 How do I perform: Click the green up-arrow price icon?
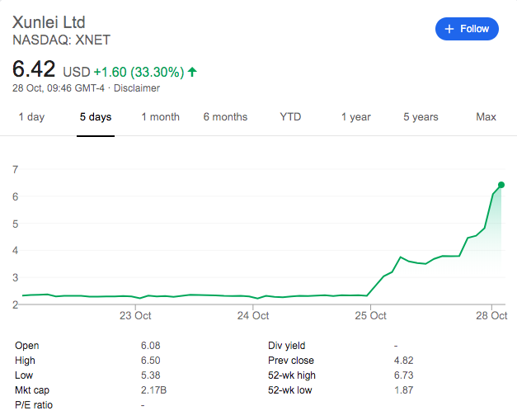click(192, 72)
